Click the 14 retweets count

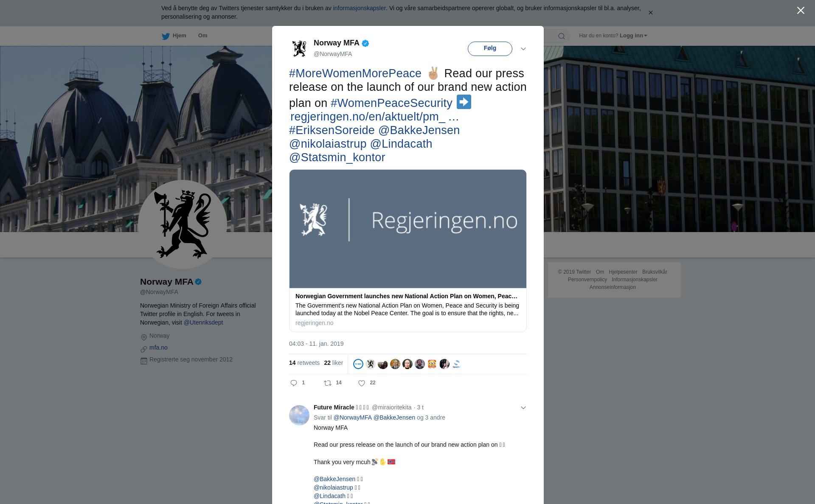pos(304,363)
